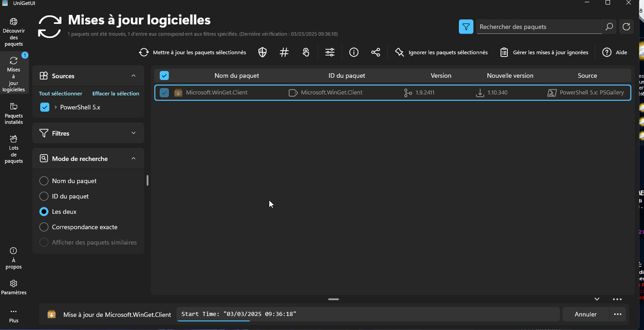
Task: Open the Plus more menu
Action: pyautogui.click(x=14, y=316)
